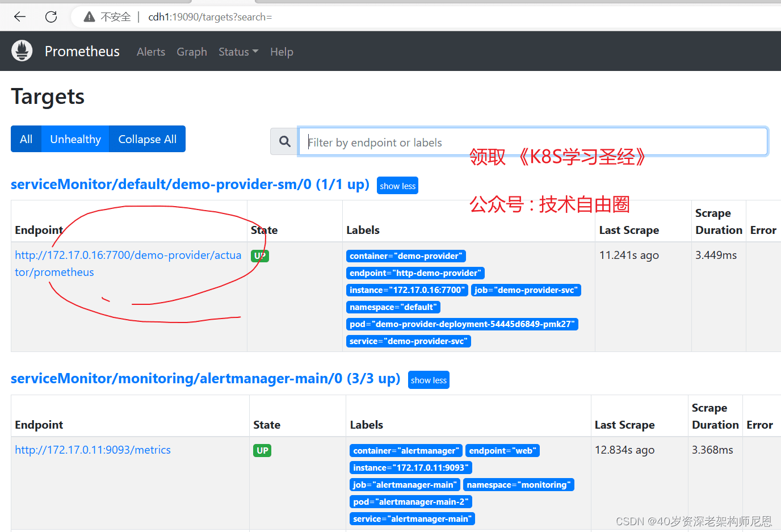Image resolution: width=781 pixels, height=532 pixels.
Task: Click the pod="alertmanager-main-2" label
Action: coord(411,502)
